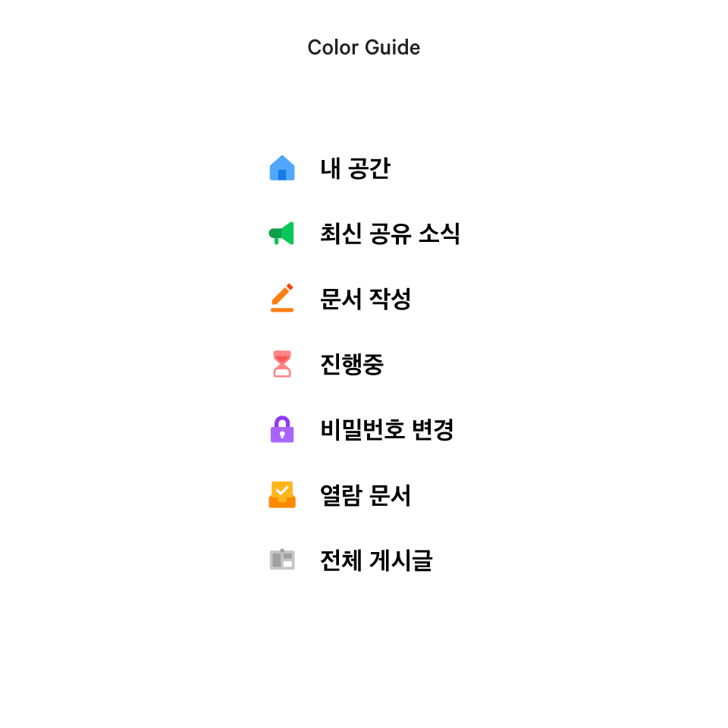Open latest shared news via megaphone icon
728x728 pixels.
281,234
